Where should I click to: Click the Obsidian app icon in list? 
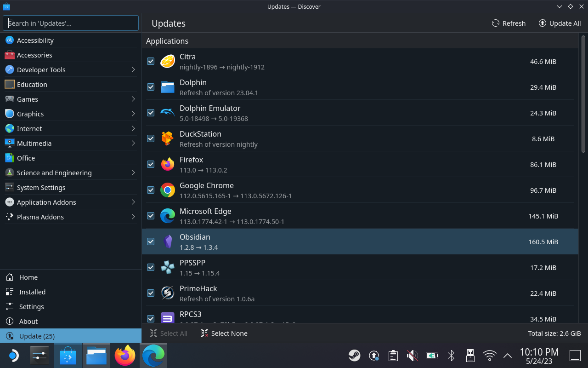click(167, 241)
